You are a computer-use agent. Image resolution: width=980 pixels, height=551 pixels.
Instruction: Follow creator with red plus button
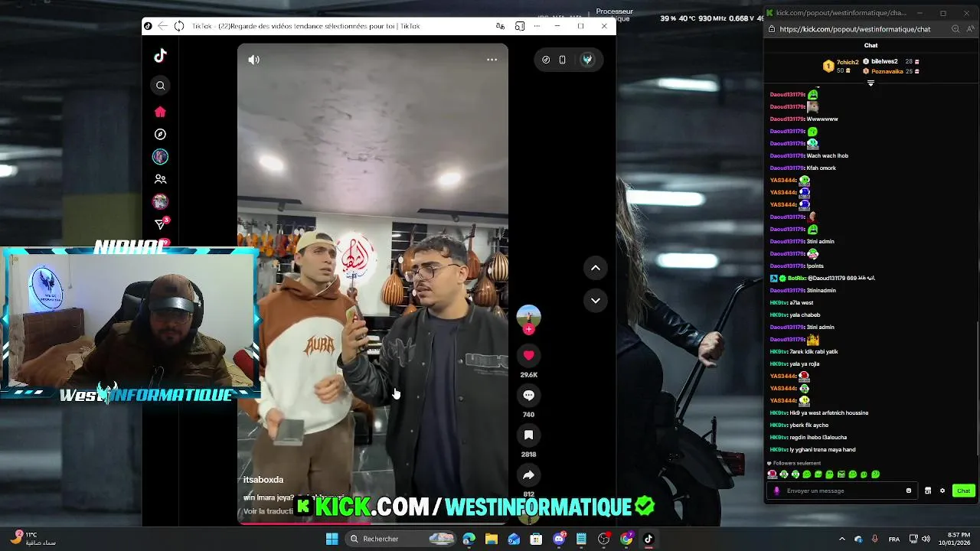pyautogui.click(x=528, y=330)
